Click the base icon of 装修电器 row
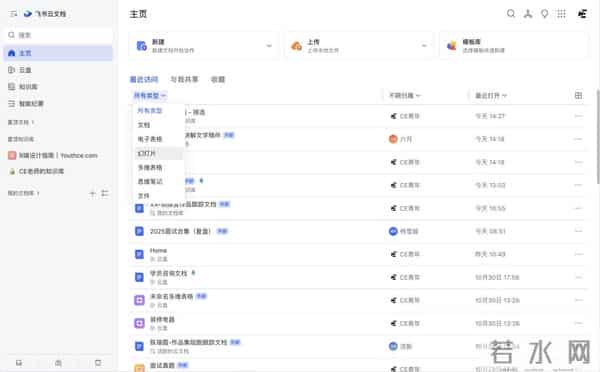This screenshot has width=600, height=372. point(139,323)
